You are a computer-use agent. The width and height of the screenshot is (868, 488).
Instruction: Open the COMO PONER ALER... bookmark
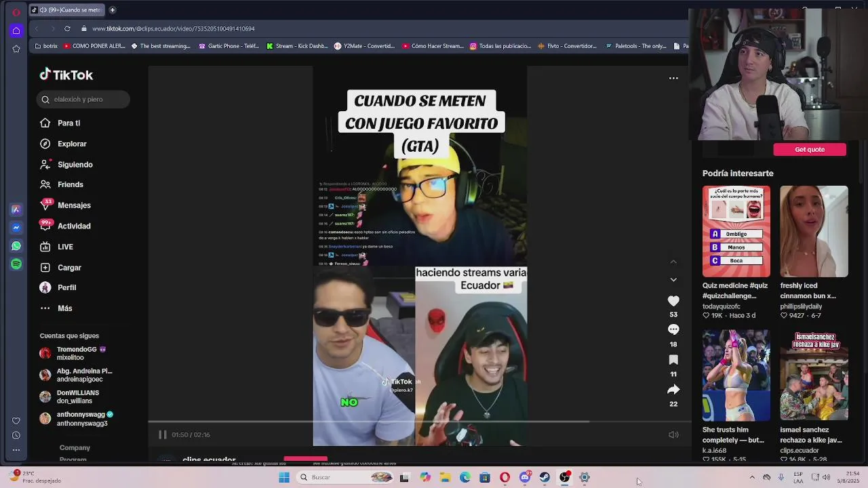coord(94,46)
